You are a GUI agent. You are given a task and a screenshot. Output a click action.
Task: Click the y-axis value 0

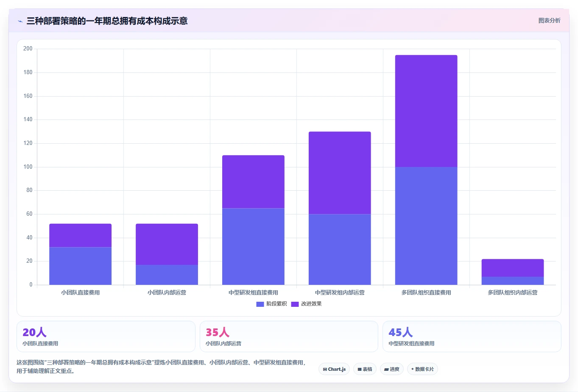tap(31, 285)
